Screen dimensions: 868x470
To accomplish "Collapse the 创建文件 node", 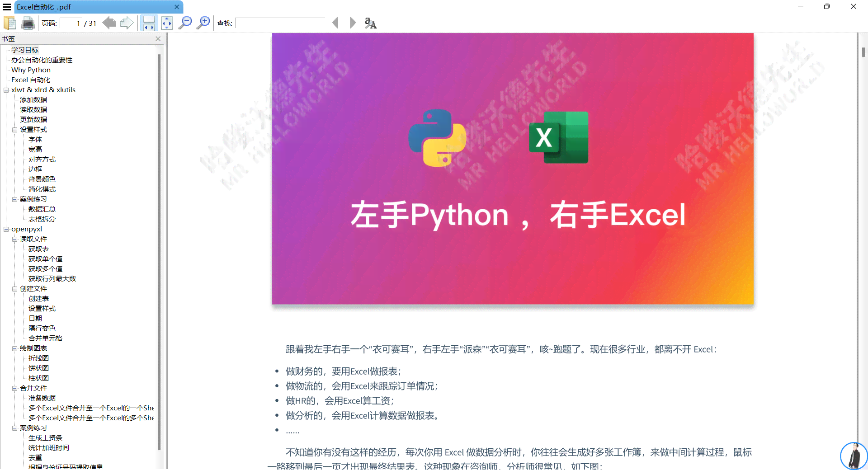I will (15, 289).
